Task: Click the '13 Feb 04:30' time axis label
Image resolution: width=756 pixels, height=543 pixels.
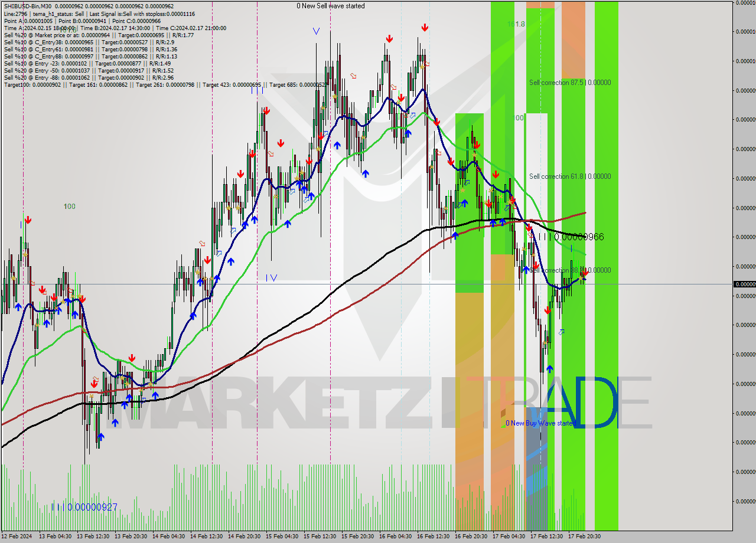Action: 56,537
